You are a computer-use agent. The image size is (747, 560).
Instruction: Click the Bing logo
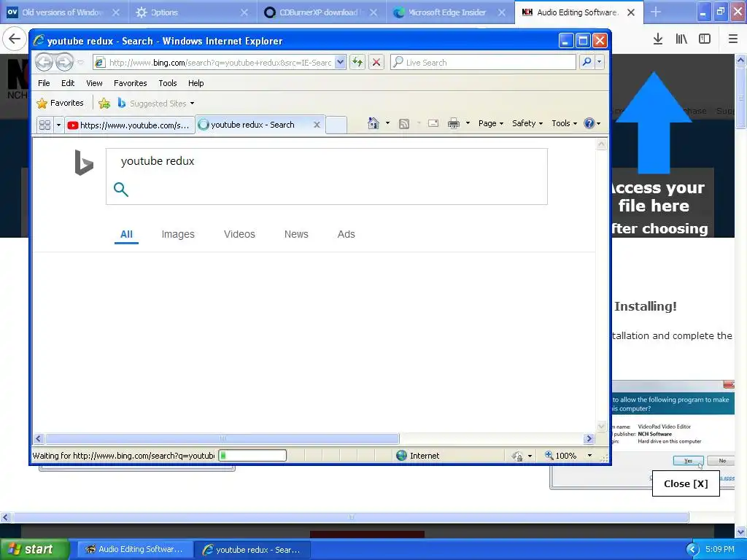point(84,163)
